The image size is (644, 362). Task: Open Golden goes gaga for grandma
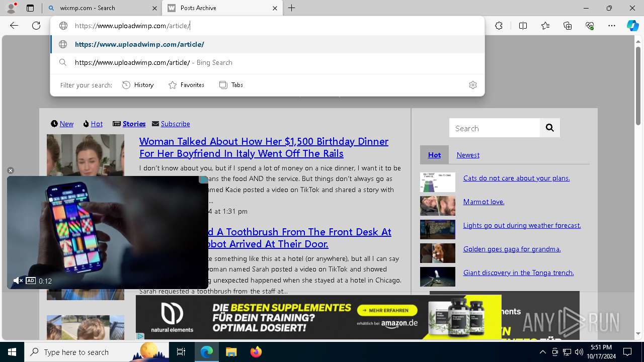tap(512, 249)
